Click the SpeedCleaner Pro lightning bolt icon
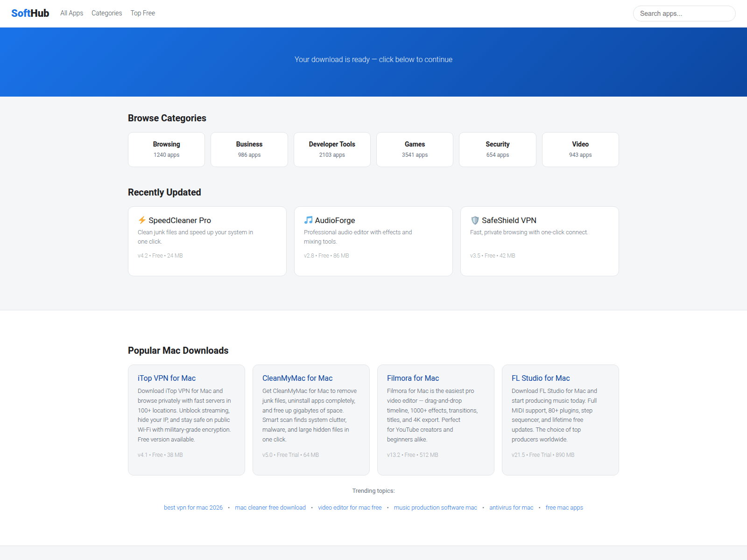This screenshot has height=560, width=747. click(x=142, y=220)
